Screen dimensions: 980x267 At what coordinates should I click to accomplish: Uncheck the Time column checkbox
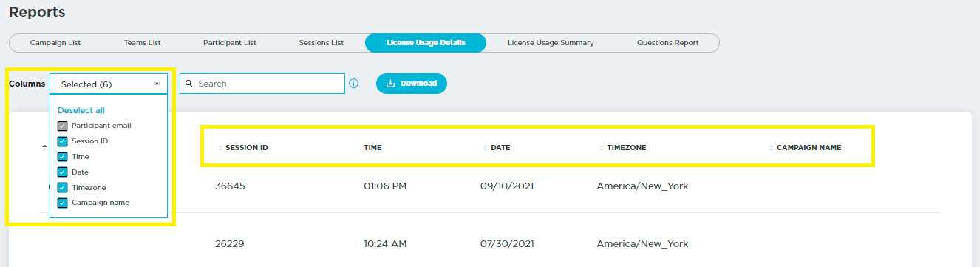63,156
